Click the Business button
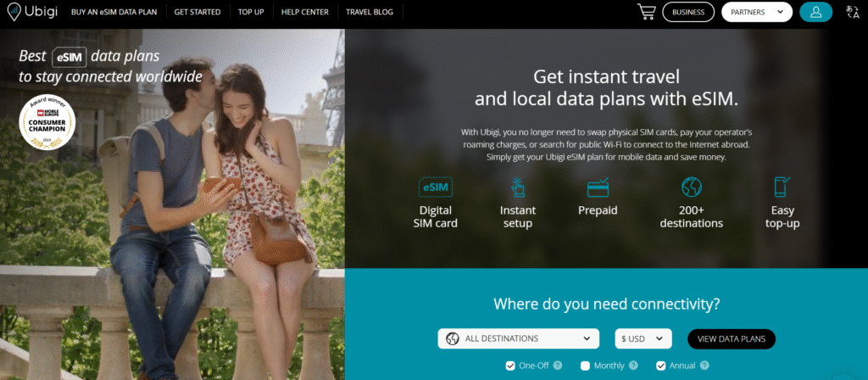This screenshot has height=380, width=868. pyautogui.click(x=688, y=12)
